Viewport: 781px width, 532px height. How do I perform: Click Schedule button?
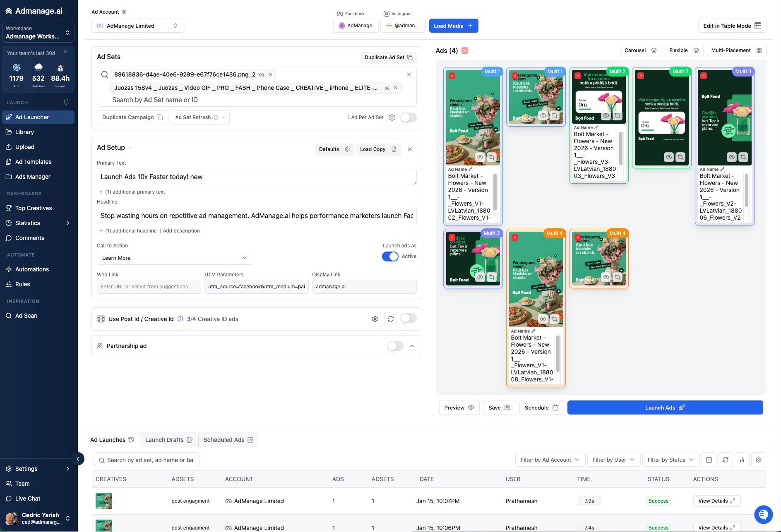(541, 407)
